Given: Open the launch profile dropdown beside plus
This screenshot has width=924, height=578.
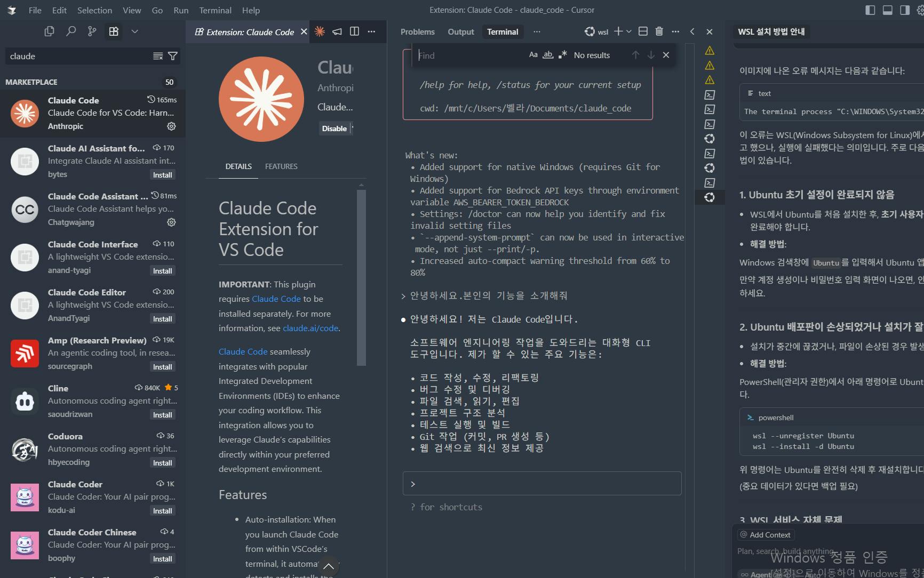Looking at the screenshot, I should [629, 31].
